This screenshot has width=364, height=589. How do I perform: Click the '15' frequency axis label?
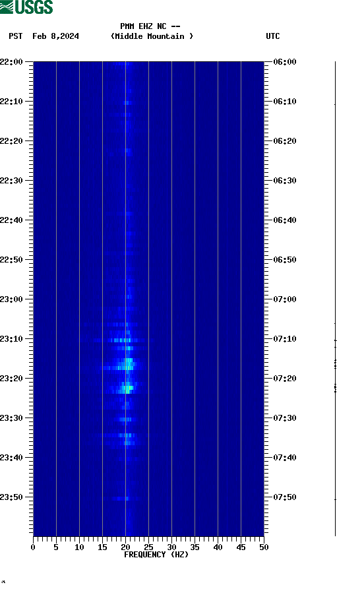[102, 547]
